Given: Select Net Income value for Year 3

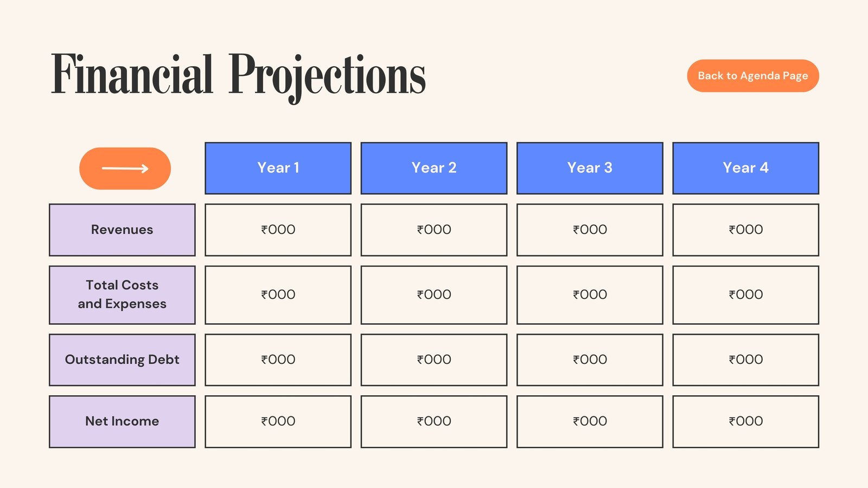Looking at the screenshot, I should [590, 422].
